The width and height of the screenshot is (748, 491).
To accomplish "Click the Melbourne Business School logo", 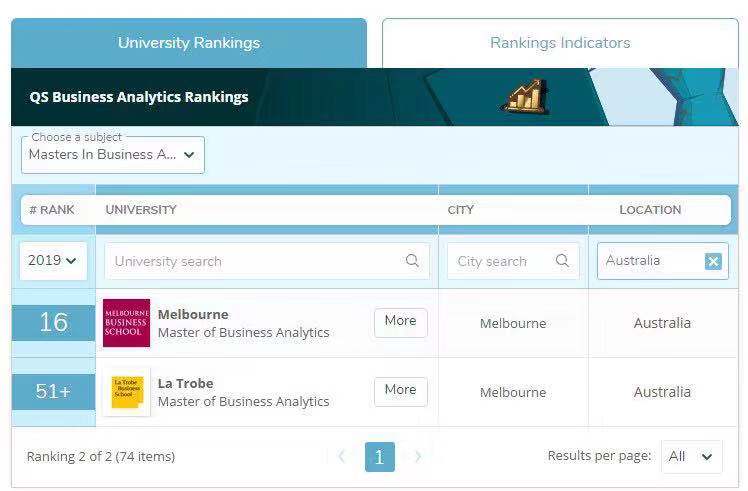I will tap(126, 323).
